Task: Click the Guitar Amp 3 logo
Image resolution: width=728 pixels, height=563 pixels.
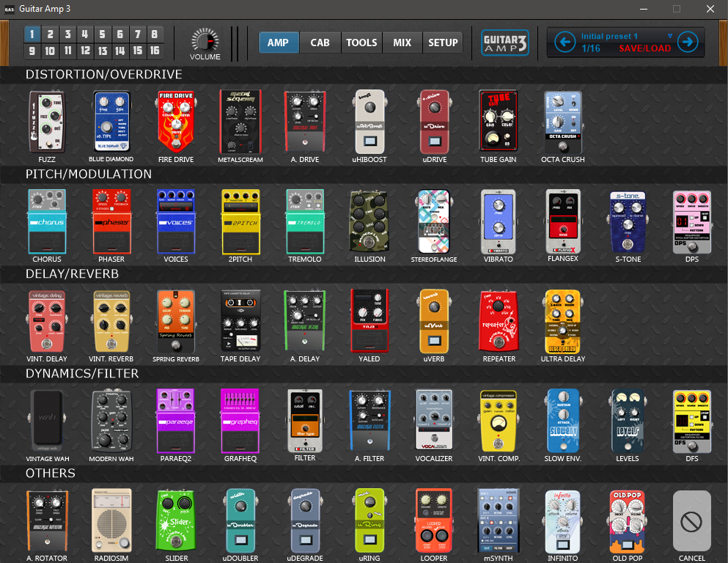Action: coord(504,43)
